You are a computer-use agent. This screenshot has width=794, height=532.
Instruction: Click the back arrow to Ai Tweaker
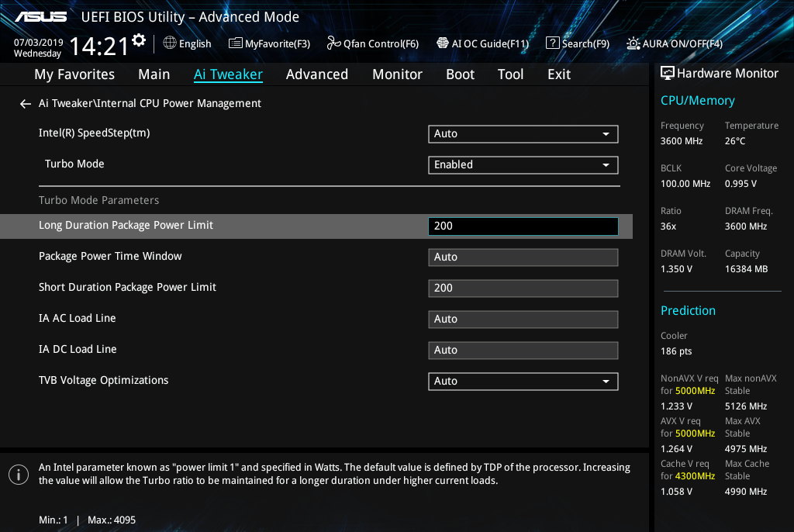26,104
